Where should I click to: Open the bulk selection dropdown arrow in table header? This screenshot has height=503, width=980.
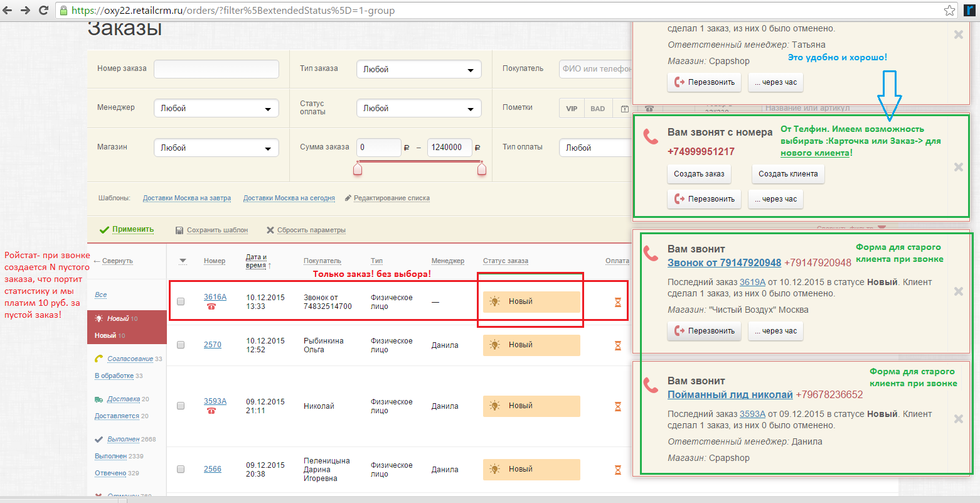[x=183, y=261]
